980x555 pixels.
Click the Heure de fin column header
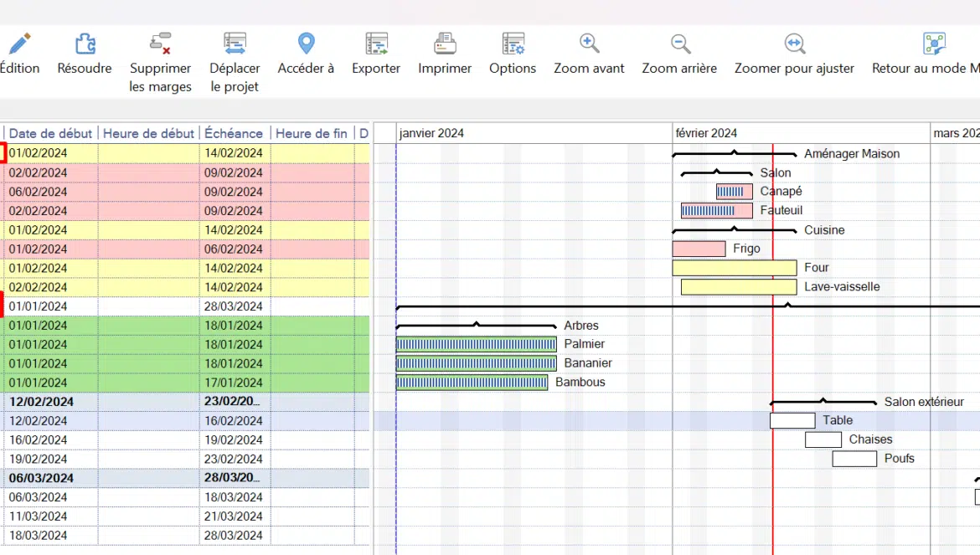click(x=311, y=133)
